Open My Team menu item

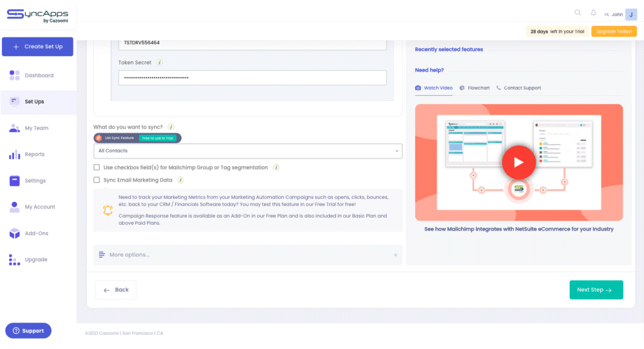coord(38,127)
